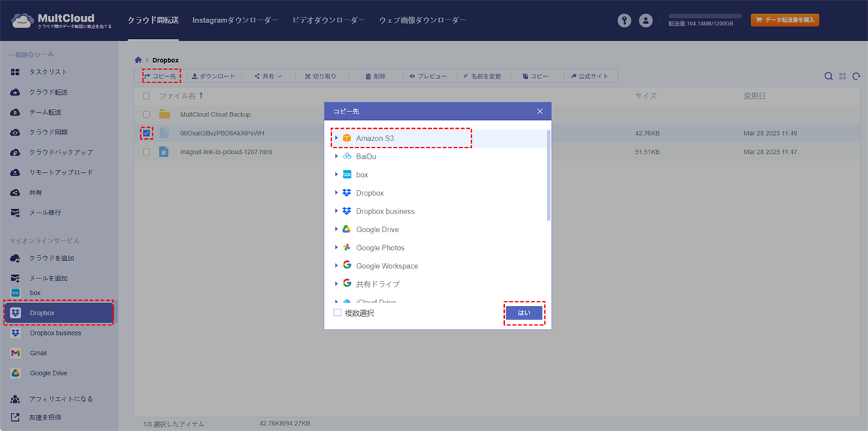This screenshot has height=431, width=868.
Task: Expand Dropbox business in copy dialog
Action: tap(336, 211)
